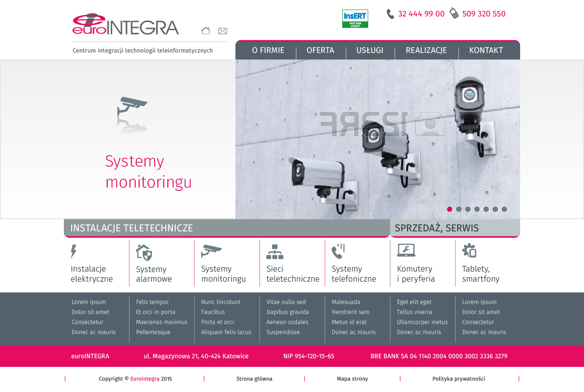Click the phone Systemy telefoniczne icon
The image size is (584, 392).
338,251
